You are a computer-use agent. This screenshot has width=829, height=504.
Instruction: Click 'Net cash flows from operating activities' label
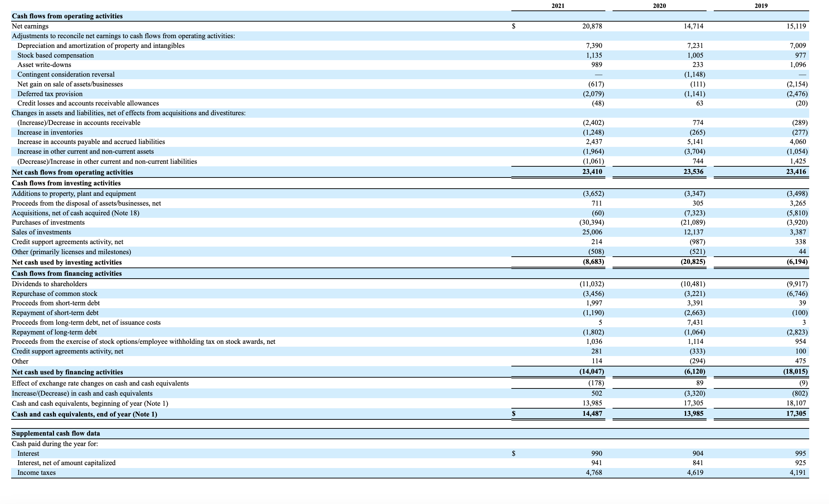click(x=72, y=172)
